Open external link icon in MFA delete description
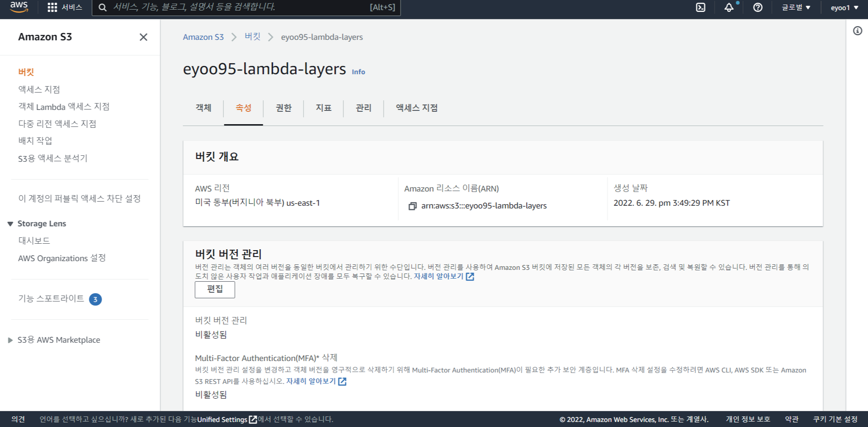 click(342, 381)
